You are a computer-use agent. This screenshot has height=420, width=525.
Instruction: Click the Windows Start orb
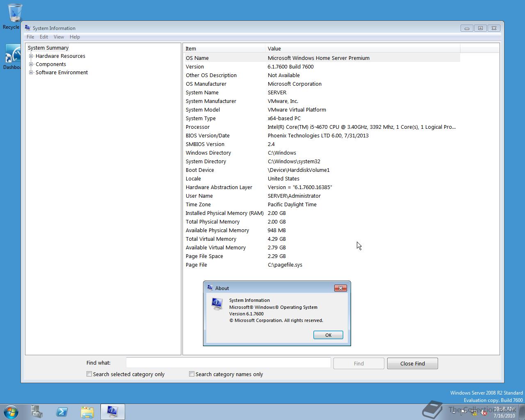11,411
